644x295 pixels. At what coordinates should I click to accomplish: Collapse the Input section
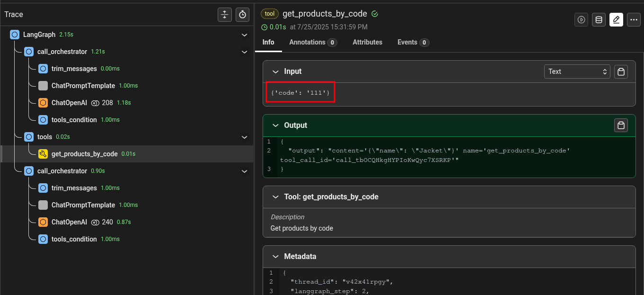click(x=275, y=72)
